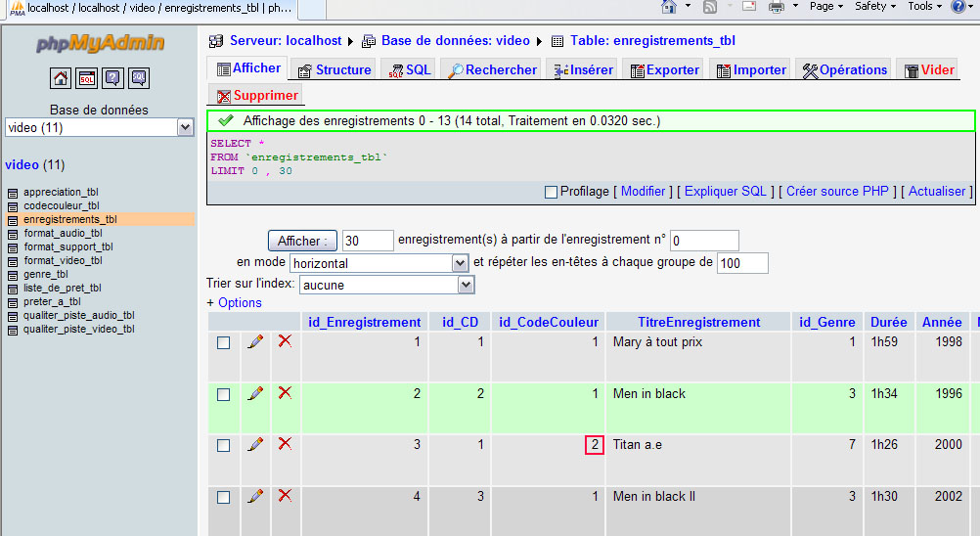The image size is (980, 536).
Task: Switch to the Afficher tab
Action: (247, 68)
